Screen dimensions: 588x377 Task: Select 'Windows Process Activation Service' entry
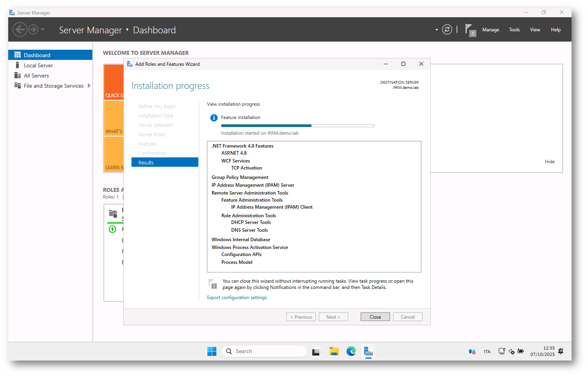coord(250,247)
